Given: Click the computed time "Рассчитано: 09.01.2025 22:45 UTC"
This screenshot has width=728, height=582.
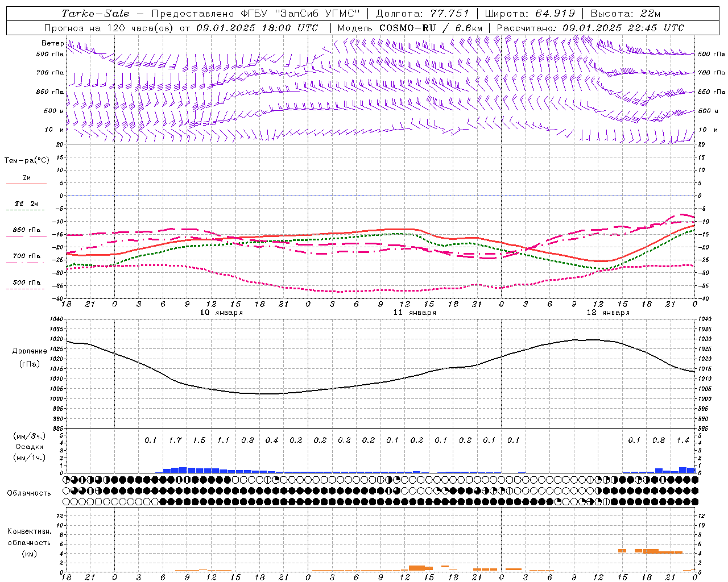Looking at the screenshot, I should [x=590, y=28].
